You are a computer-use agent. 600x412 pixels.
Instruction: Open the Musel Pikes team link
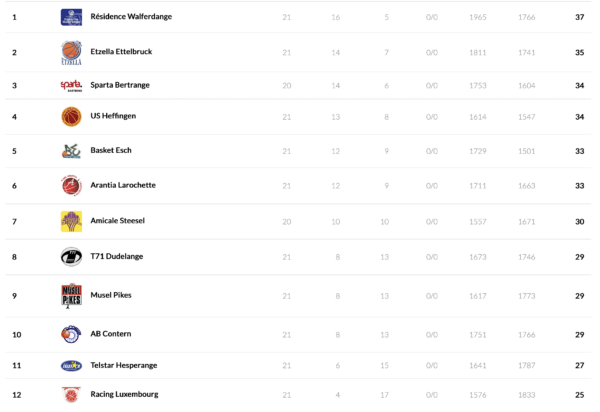[111, 296]
